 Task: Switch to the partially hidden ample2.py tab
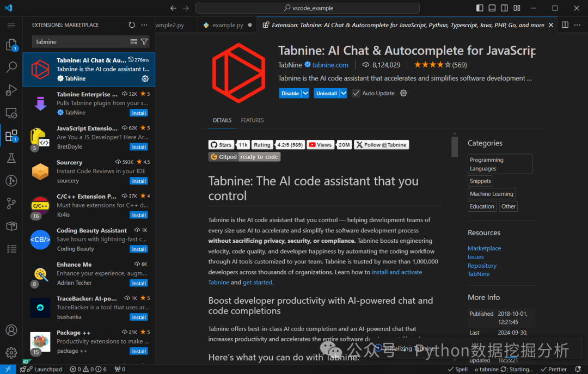[170, 25]
